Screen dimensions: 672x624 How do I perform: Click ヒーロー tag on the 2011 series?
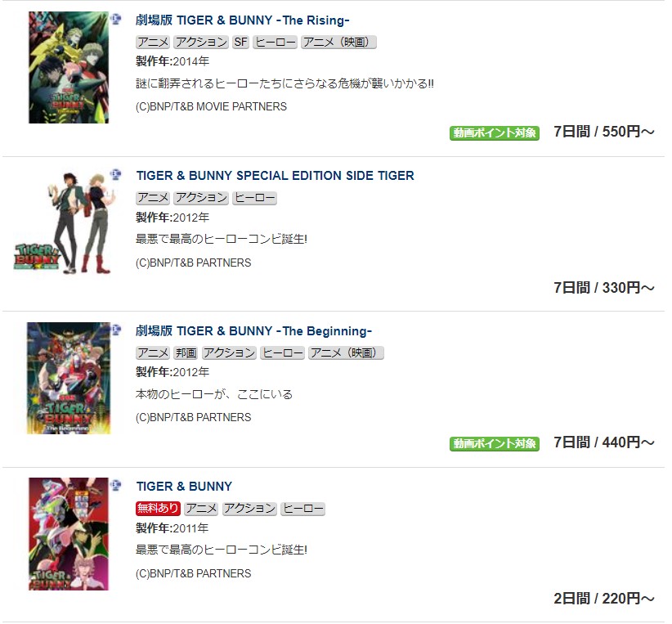coord(302,509)
